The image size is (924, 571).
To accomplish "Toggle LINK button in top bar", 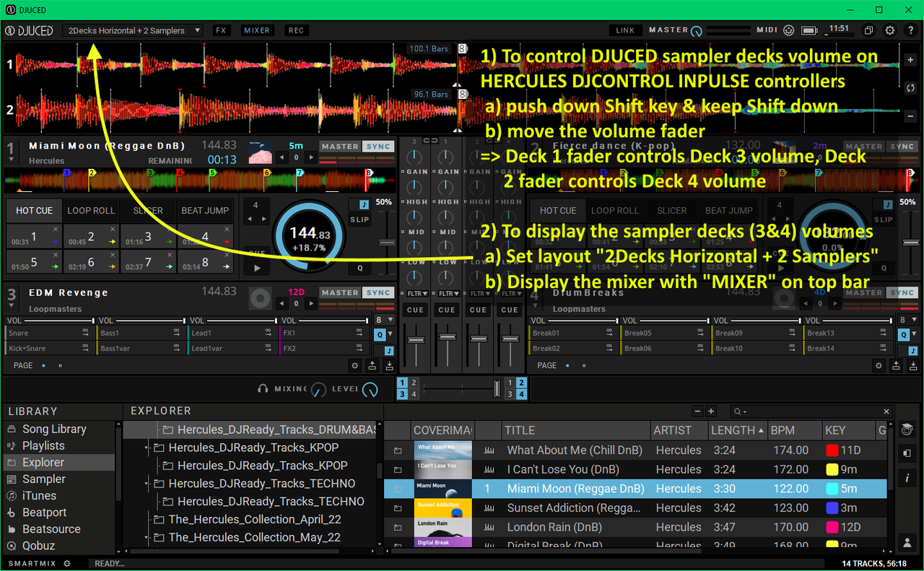I will point(625,30).
